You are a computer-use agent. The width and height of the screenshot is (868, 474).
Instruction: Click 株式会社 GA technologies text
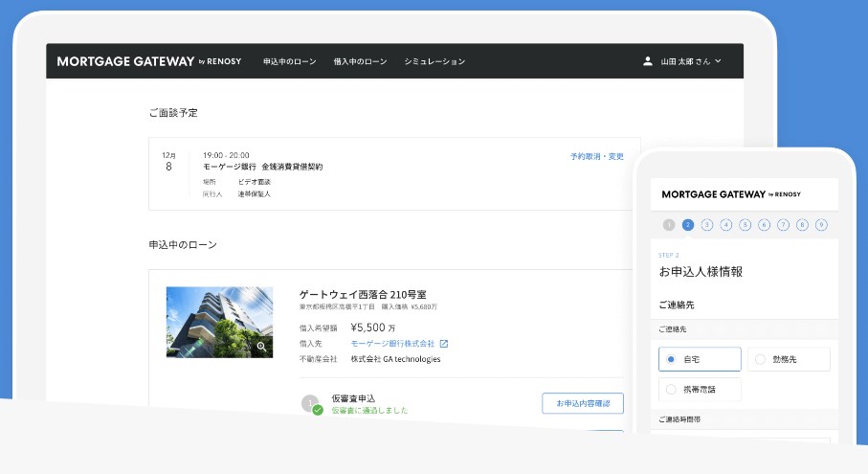[x=396, y=359]
